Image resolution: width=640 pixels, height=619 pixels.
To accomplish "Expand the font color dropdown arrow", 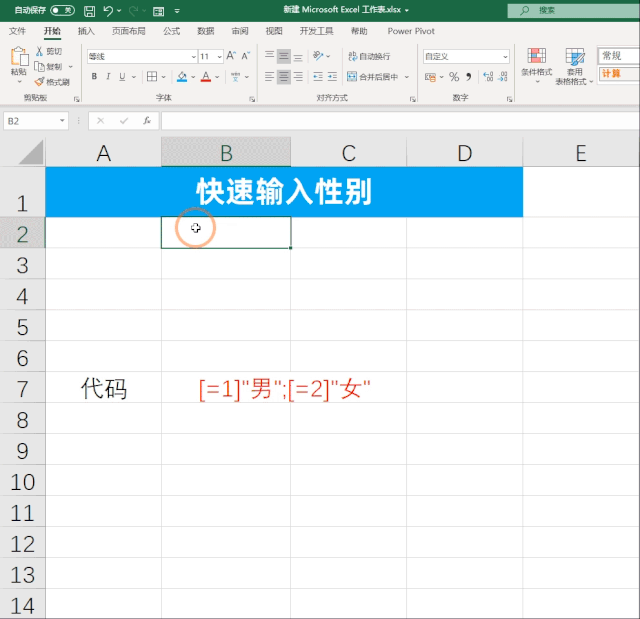I will coord(217,77).
